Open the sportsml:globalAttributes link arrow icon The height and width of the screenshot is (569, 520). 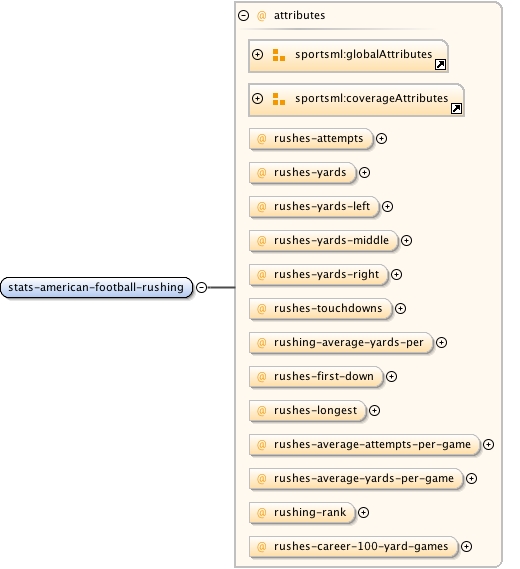point(440,65)
